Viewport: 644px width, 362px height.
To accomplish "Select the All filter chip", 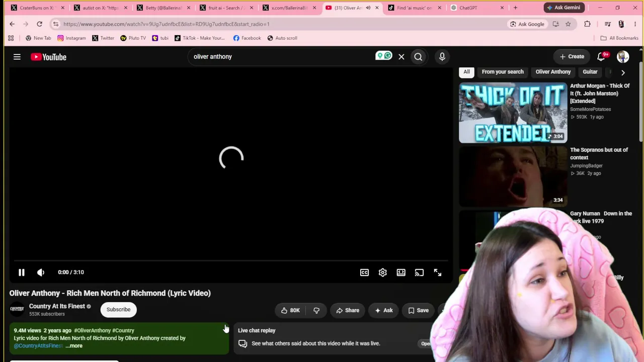I will click(466, 72).
